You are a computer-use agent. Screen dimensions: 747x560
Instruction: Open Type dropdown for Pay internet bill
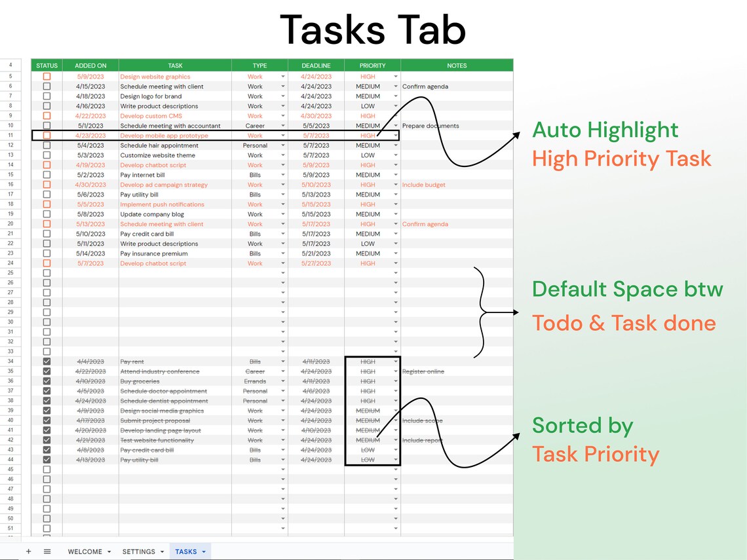[x=282, y=175]
